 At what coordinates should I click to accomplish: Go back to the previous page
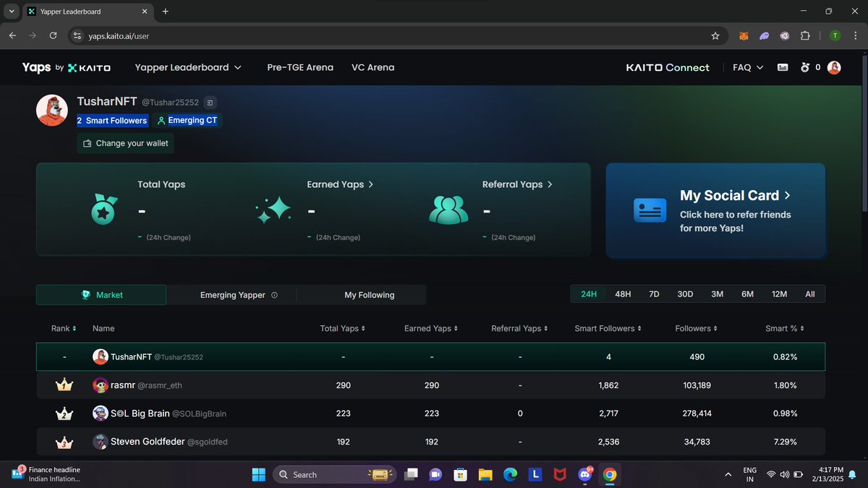[13, 35]
